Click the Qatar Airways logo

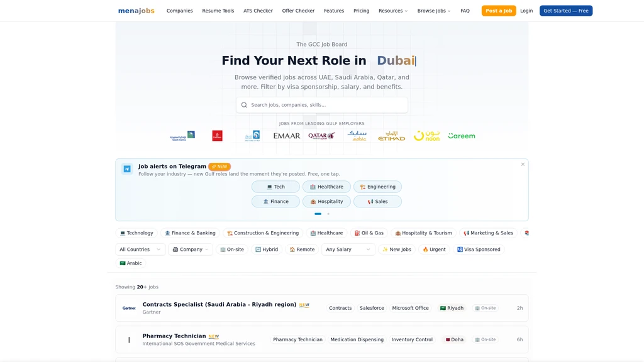(321, 136)
